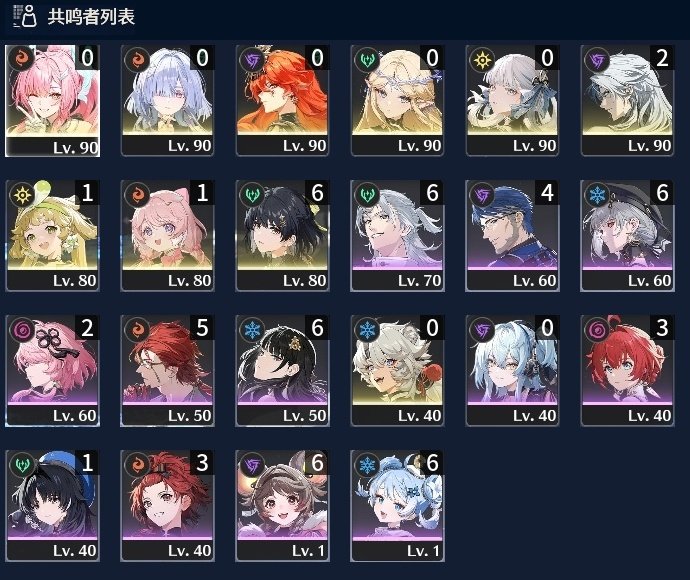This screenshot has height=580, width=690.
Task: Click the resonator list header icon
Action: point(25,16)
